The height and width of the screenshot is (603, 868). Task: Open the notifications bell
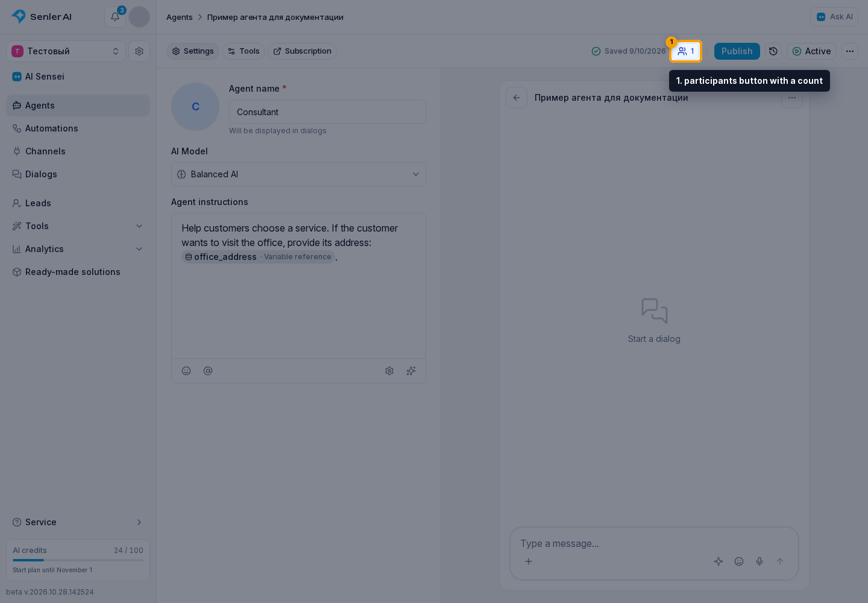pos(115,17)
